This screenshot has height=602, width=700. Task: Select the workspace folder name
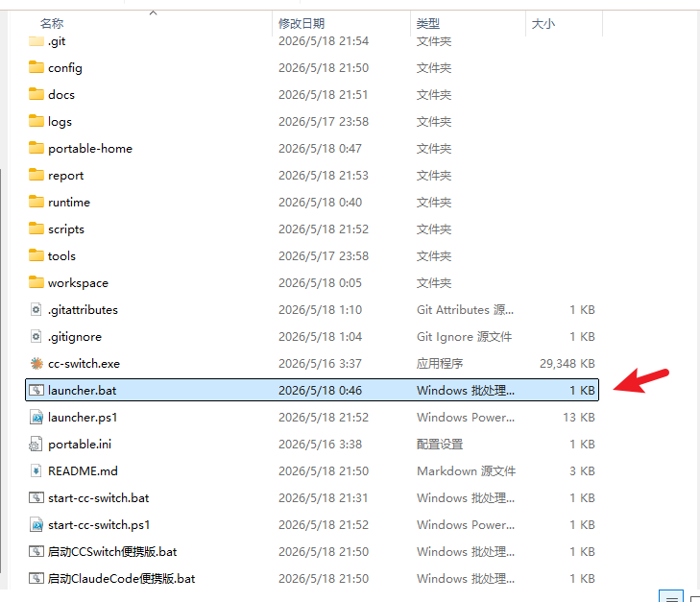tap(78, 283)
